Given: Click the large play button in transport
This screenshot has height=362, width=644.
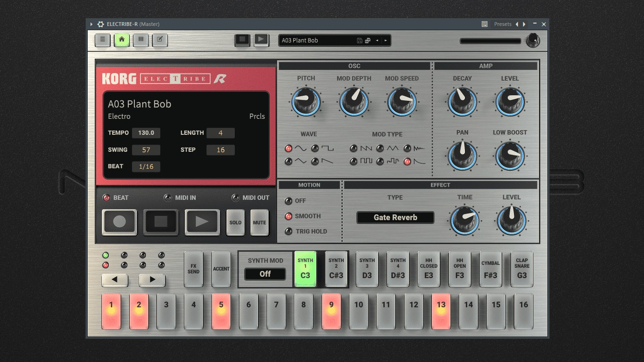Looking at the screenshot, I should (x=202, y=222).
